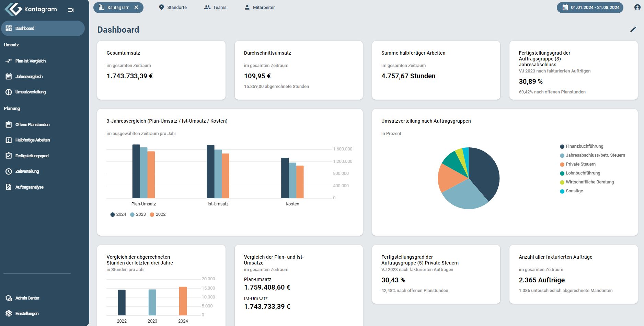This screenshot has height=326, width=644.
Task: Open Umsatzverteilung pie chart icon
Action: tap(9, 92)
